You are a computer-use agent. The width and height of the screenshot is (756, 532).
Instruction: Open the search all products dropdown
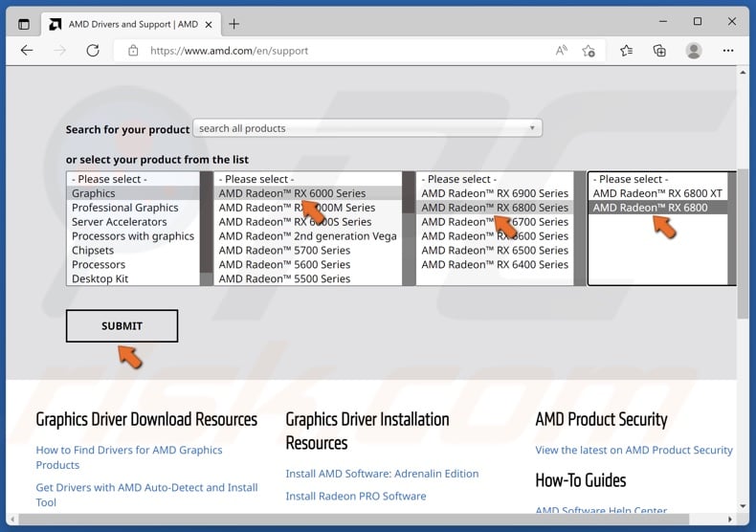click(x=367, y=128)
